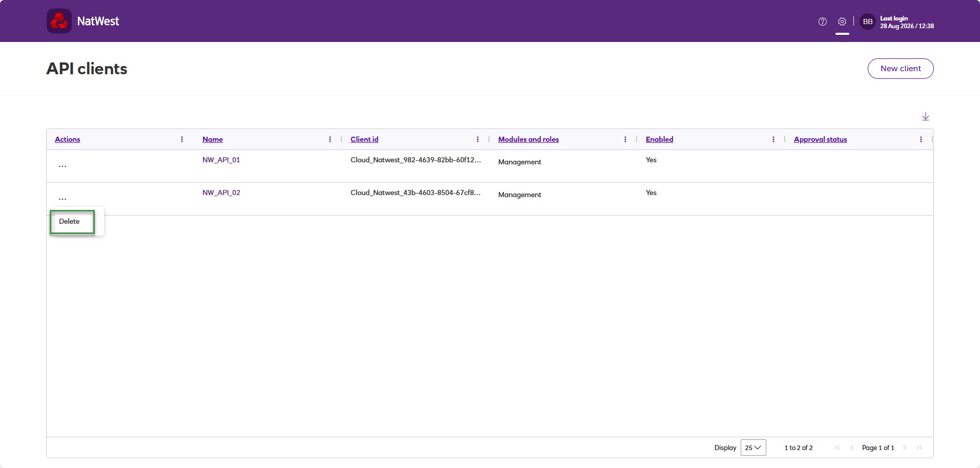
Task: Open Name column options menu dots
Action: (x=330, y=139)
